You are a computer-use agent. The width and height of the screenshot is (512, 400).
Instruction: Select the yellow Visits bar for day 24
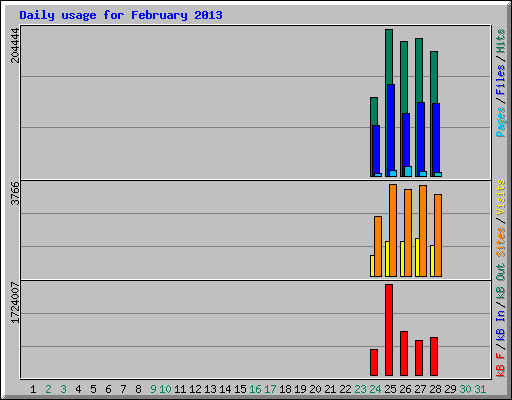point(372,266)
